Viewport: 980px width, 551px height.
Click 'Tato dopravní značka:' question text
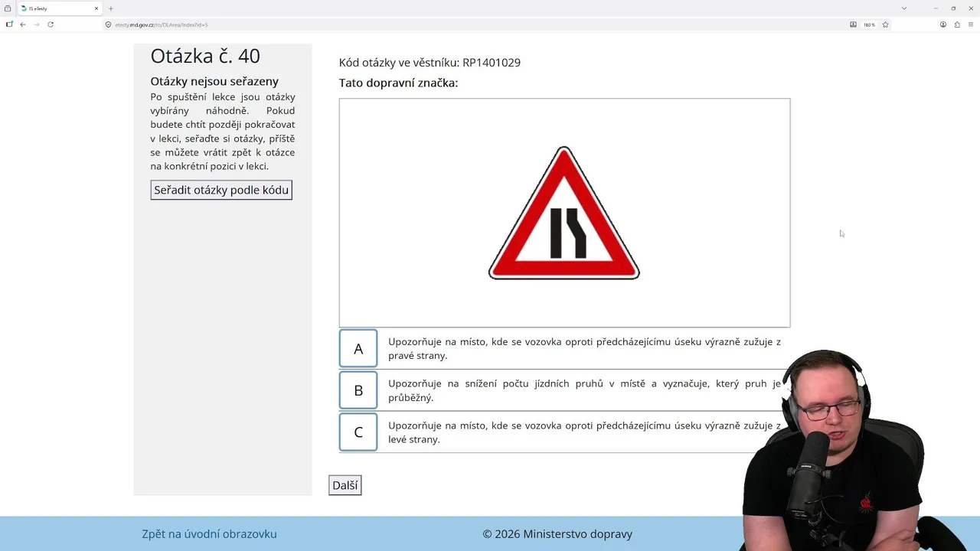point(398,83)
